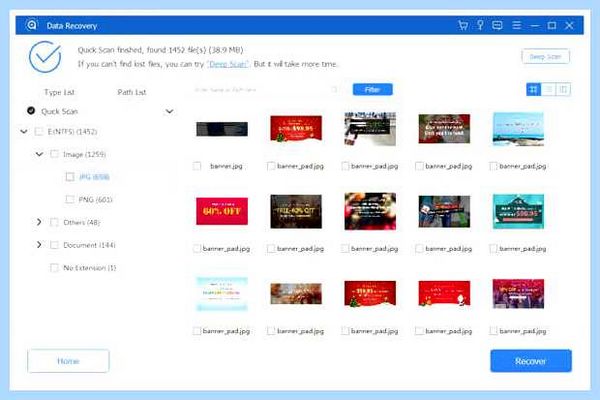The width and height of the screenshot is (600, 400).
Task: Select the PNG (601) tree entry label
Action: 95,199
